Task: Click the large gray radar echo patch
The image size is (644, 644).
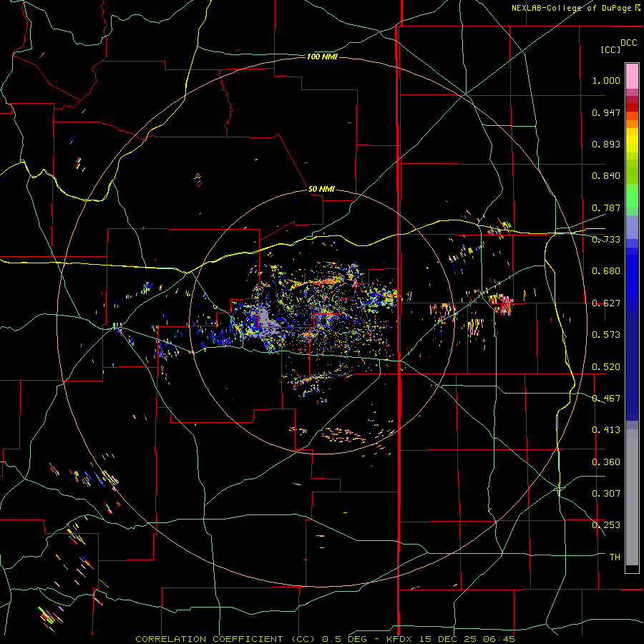Action: 266,323
